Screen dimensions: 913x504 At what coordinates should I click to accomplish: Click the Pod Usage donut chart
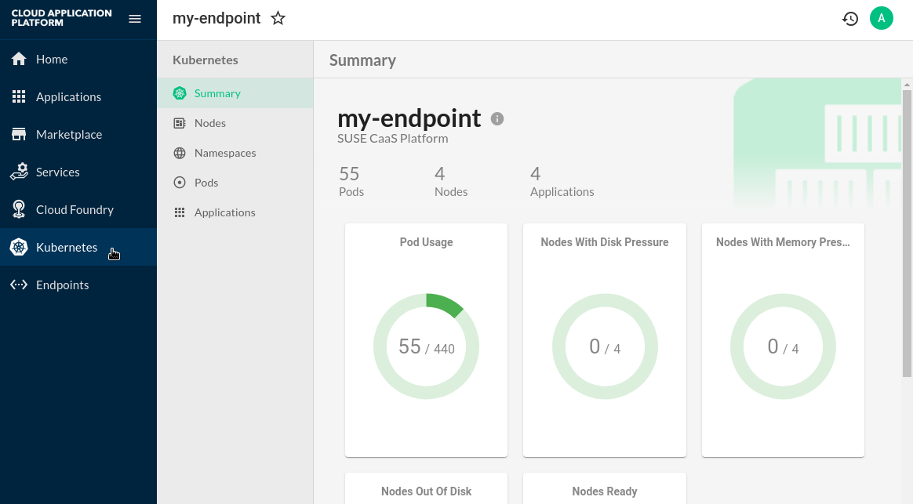tap(426, 347)
